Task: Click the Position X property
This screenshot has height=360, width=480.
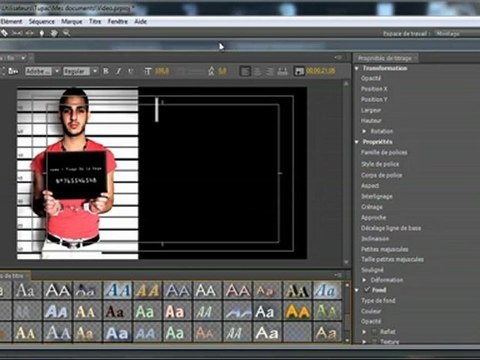Action: [x=374, y=89]
